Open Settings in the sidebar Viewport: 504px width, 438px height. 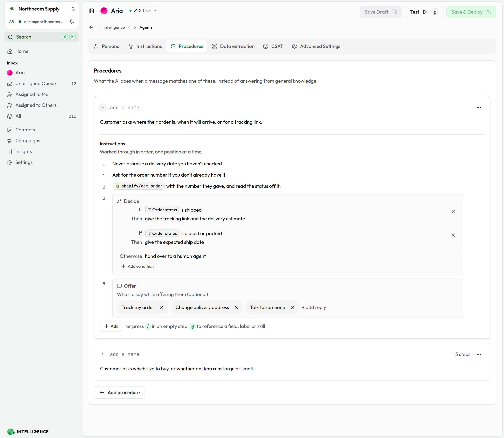pos(41,162)
